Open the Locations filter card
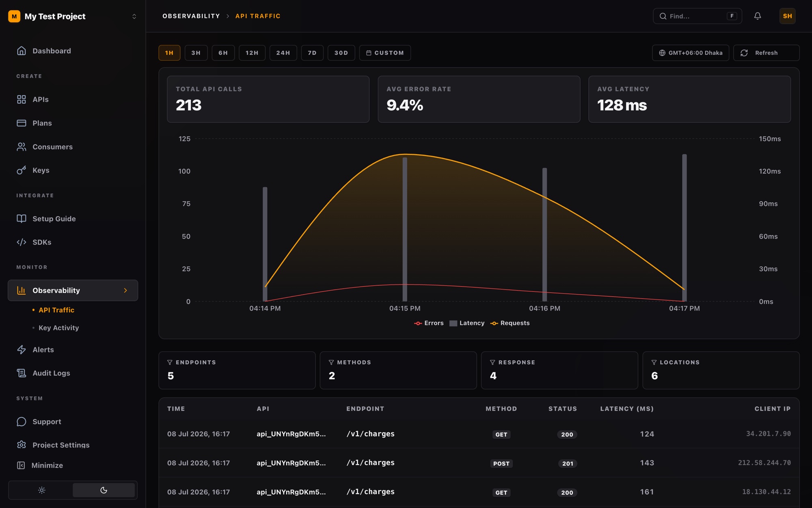 click(x=721, y=370)
